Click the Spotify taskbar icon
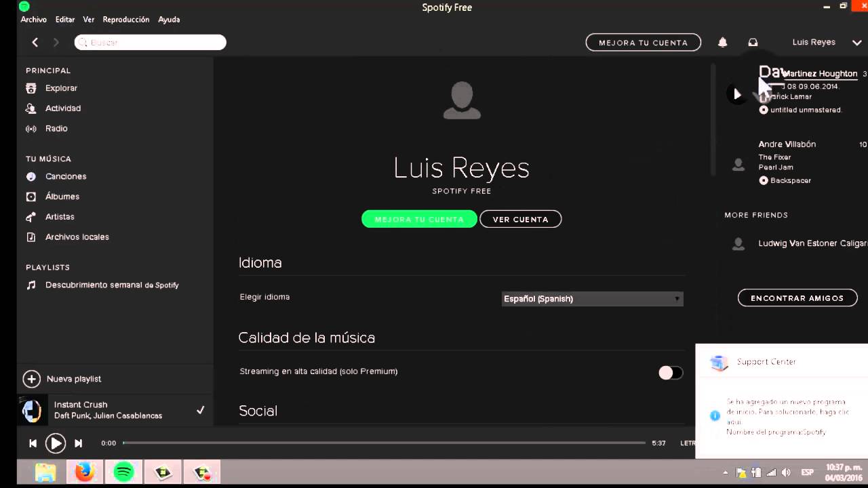 tap(124, 472)
